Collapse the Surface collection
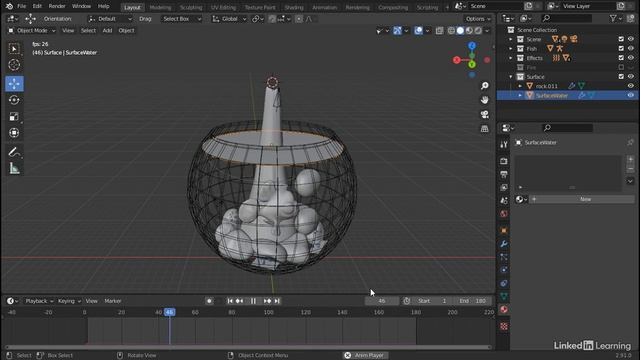 [x=511, y=77]
